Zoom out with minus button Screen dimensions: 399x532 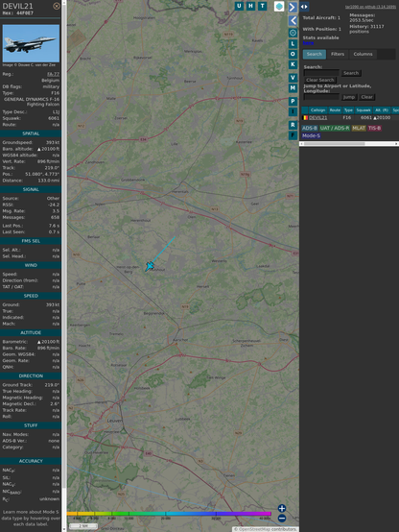point(282,519)
